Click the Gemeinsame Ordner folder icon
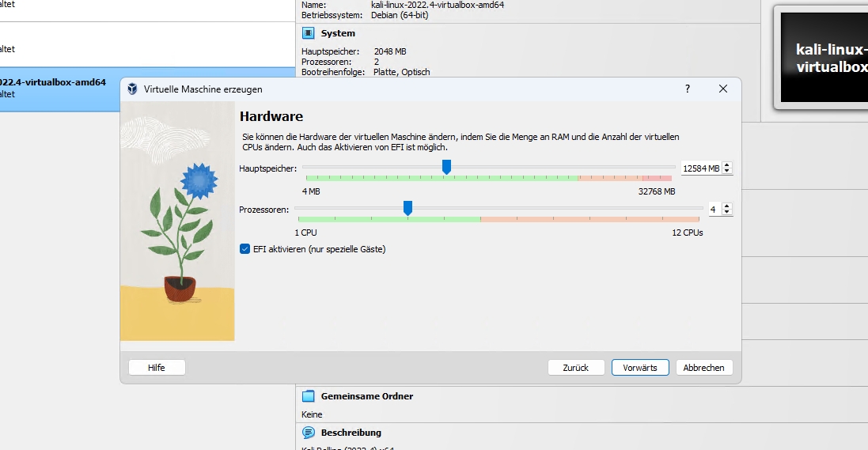The width and height of the screenshot is (868, 450). (308, 396)
